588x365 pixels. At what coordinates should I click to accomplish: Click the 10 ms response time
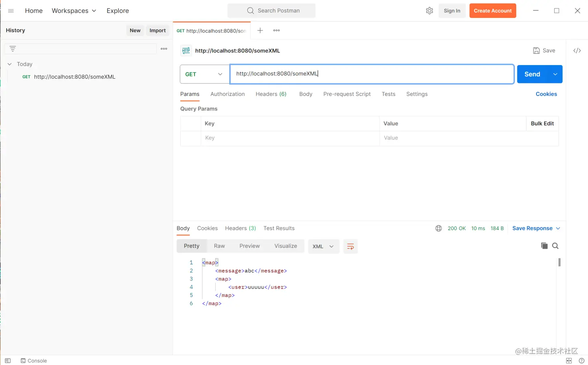tap(478, 228)
